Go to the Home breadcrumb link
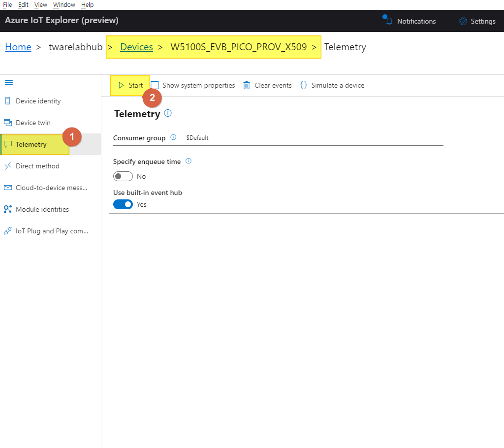Viewport: 504px width, 448px height. click(x=18, y=47)
